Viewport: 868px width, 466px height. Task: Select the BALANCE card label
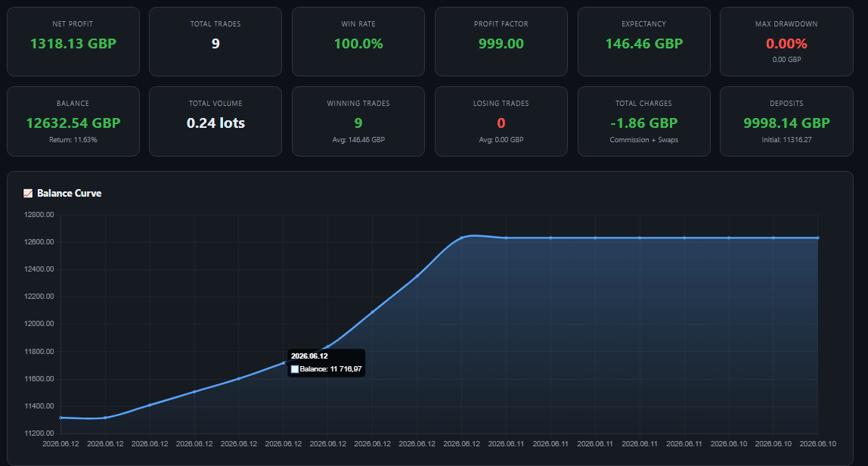tap(73, 103)
